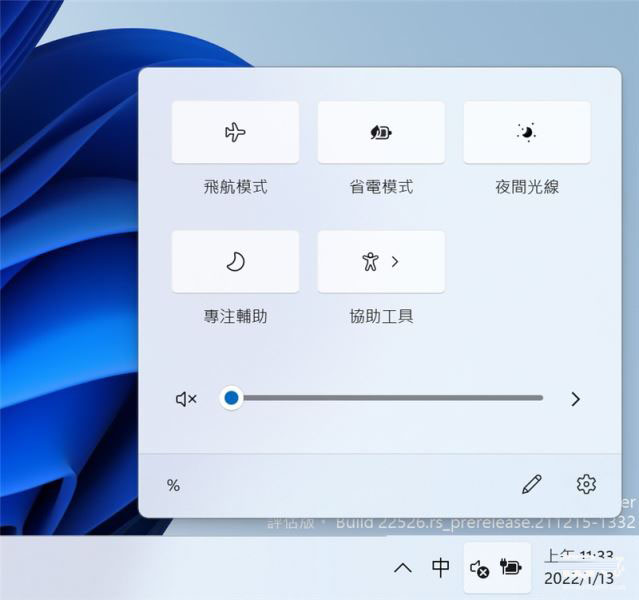Click the muted speaker icon beside slider
Image resolution: width=639 pixels, height=600 pixels.
[186, 399]
